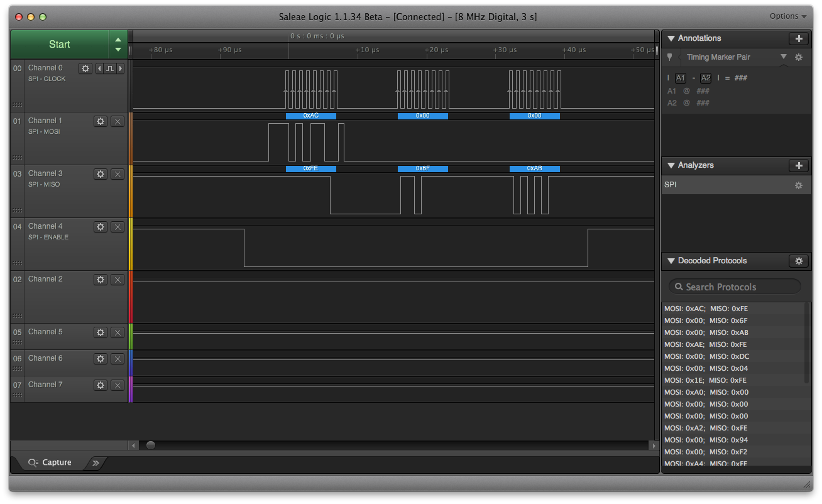
Task: Click the timing marker pin icon
Action: [x=670, y=57]
